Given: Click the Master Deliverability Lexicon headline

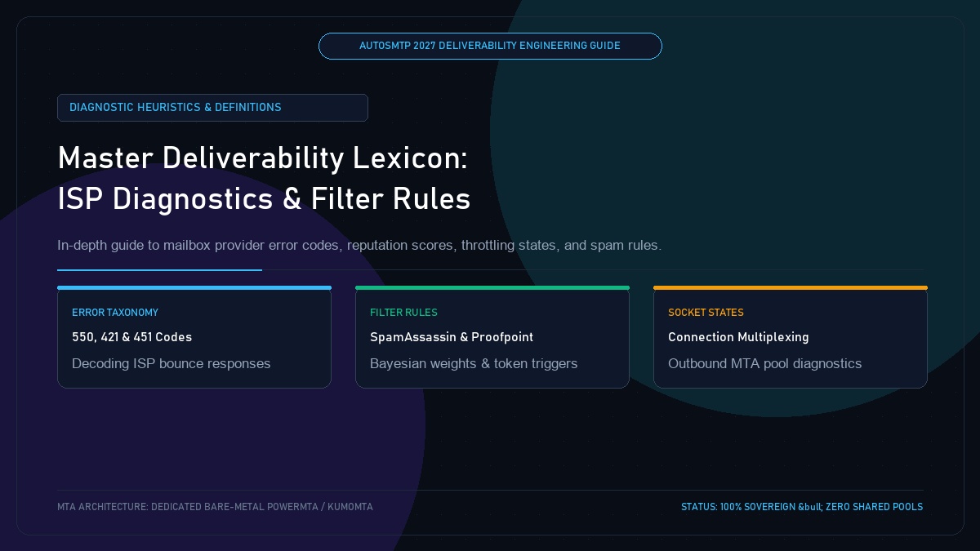Looking at the screenshot, I should tap(262, 158).
